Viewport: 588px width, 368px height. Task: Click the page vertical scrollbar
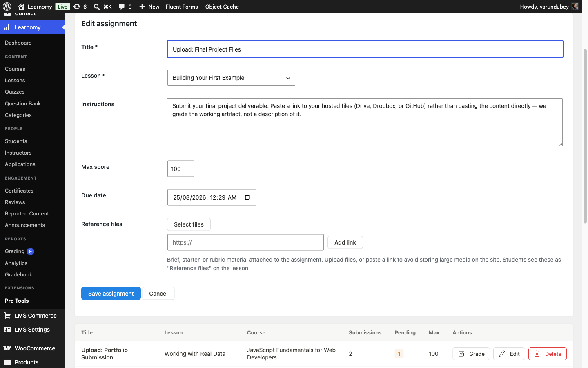tap(585, 136)
